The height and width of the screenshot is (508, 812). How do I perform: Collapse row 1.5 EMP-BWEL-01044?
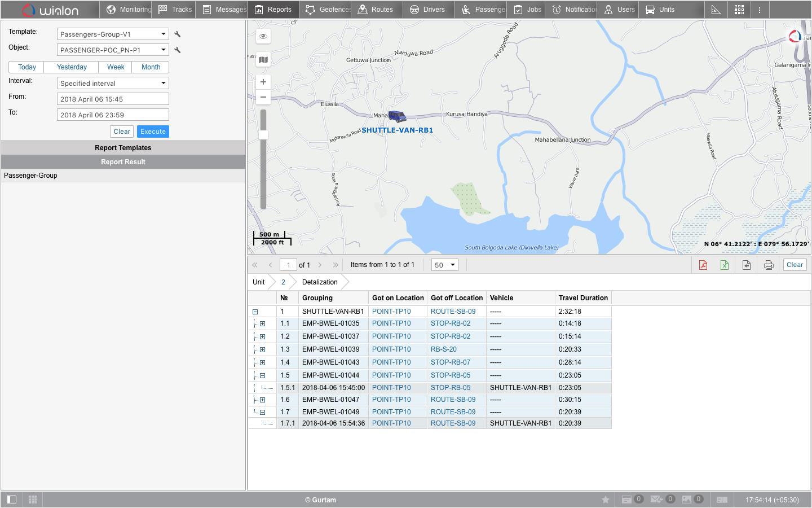coord(262,375)
